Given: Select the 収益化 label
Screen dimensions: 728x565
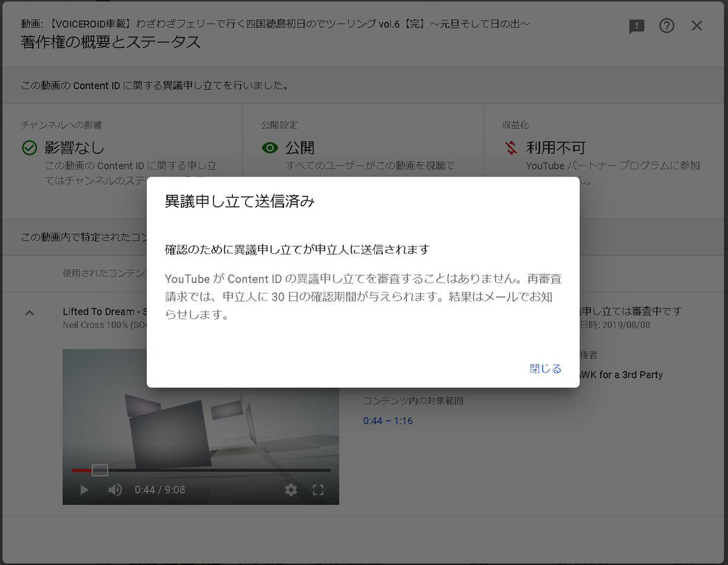Looking at the screenshot, I should [x=516, y=125].
